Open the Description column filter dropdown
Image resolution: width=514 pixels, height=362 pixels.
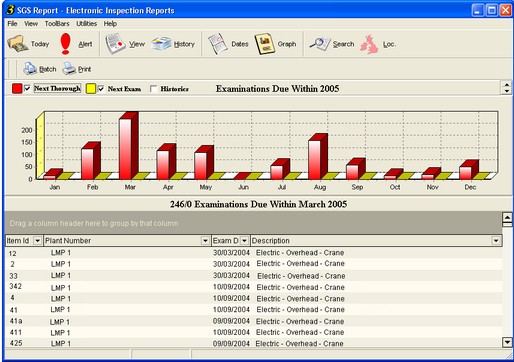496,240
